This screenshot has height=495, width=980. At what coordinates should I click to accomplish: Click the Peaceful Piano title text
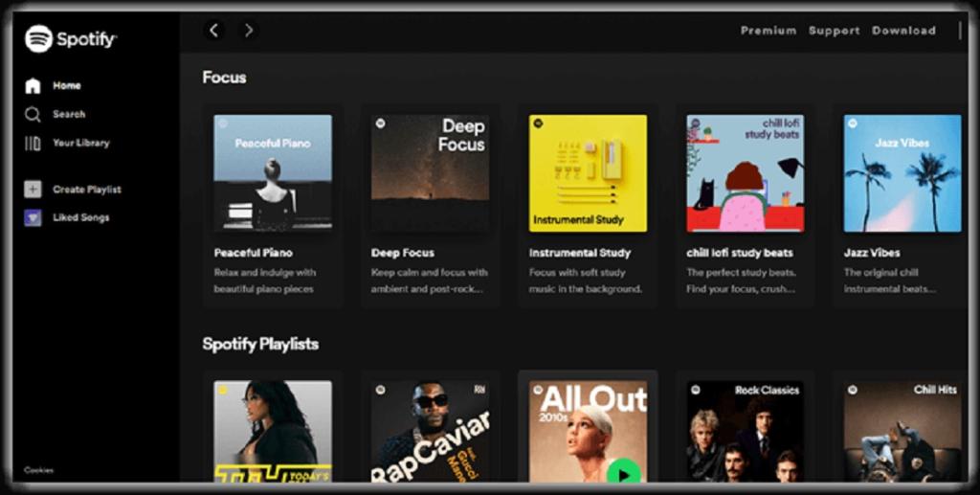pyautogui.click(x=253, y=253)
